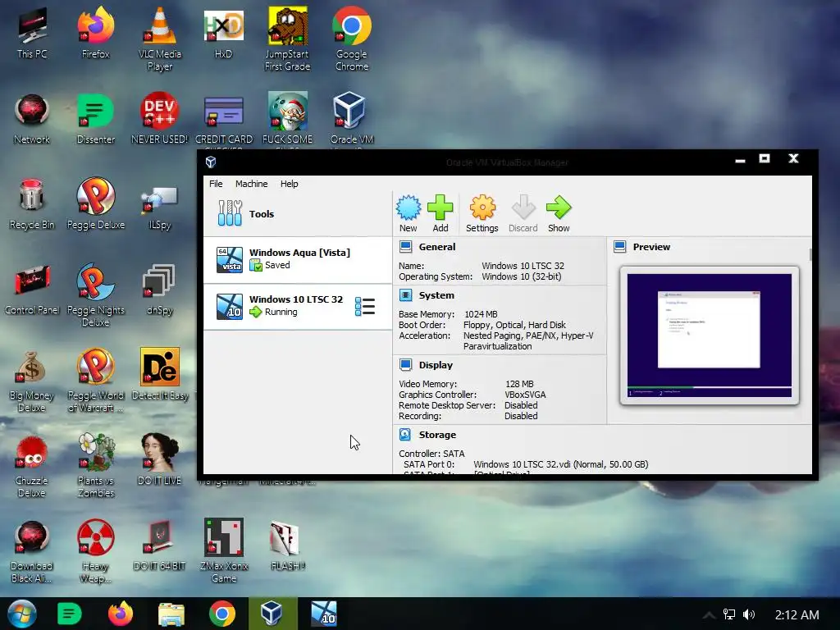Open the Windows 10 LTSC 32 machine menu icon
Viewport: 840px width, 630px height.
365,307
